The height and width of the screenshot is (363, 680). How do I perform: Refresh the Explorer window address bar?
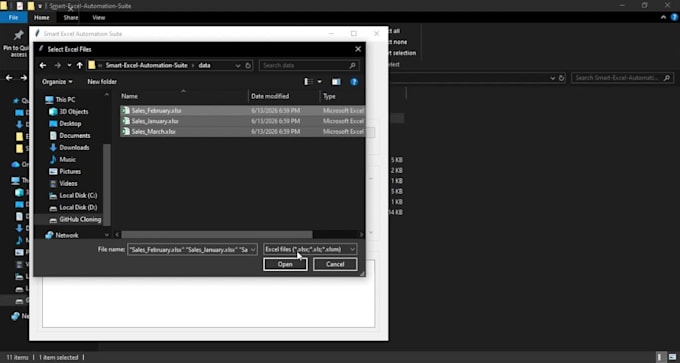coord(562,78)
